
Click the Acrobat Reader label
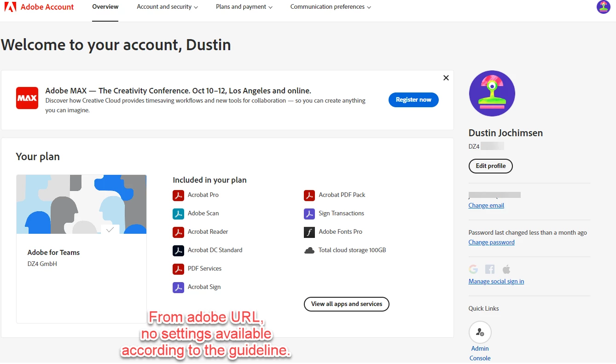(208, 232)
